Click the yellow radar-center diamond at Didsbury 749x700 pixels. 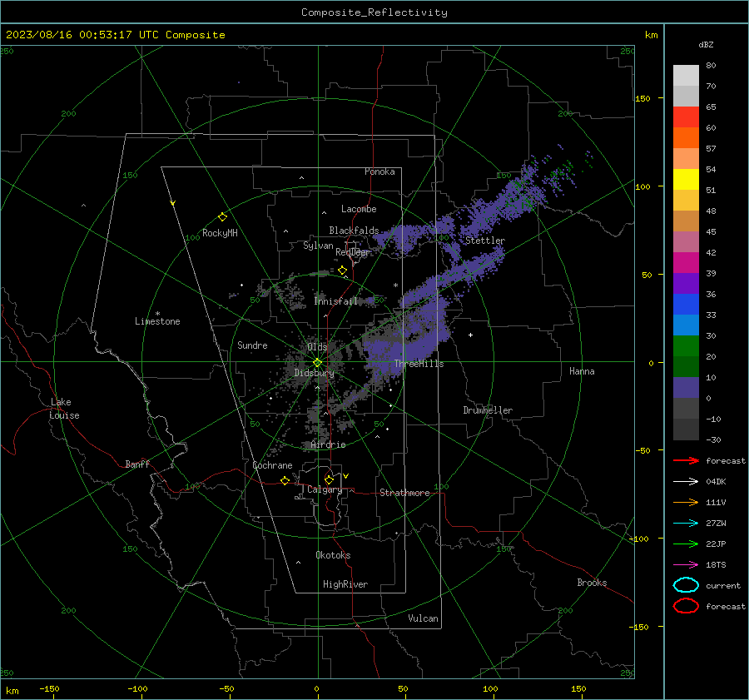click(317, 363)
